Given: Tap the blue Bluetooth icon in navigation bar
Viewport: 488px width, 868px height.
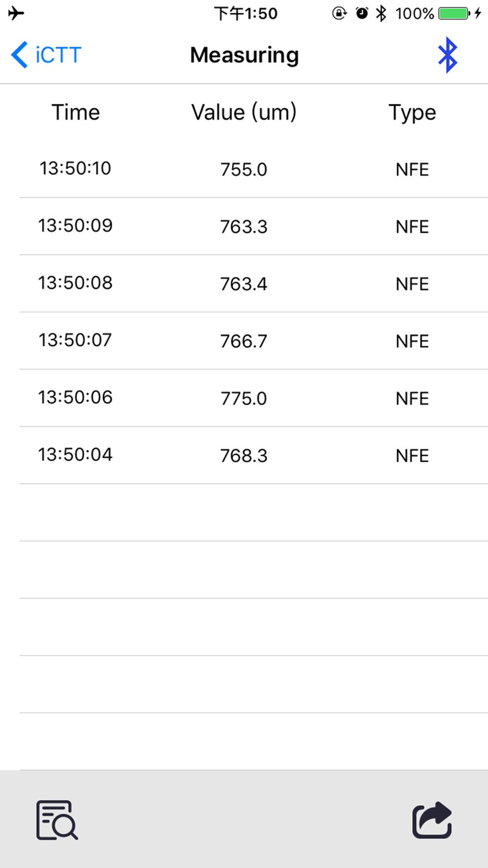Looking at the screenshot, I should tap(447, 55).
